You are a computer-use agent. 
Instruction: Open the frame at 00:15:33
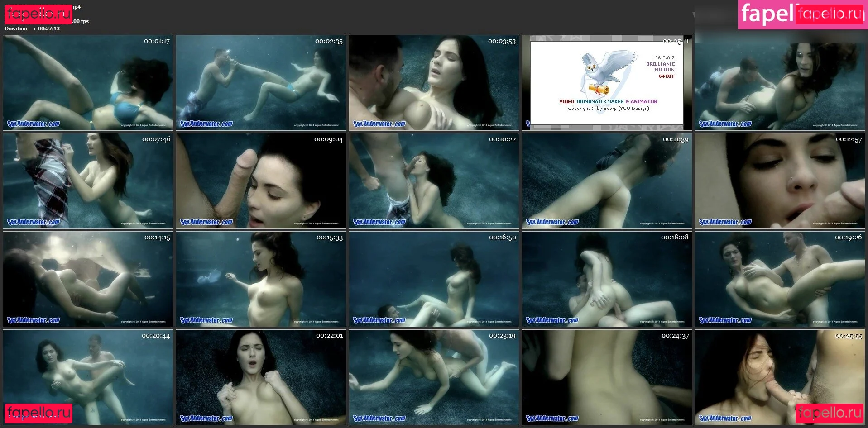261,279
